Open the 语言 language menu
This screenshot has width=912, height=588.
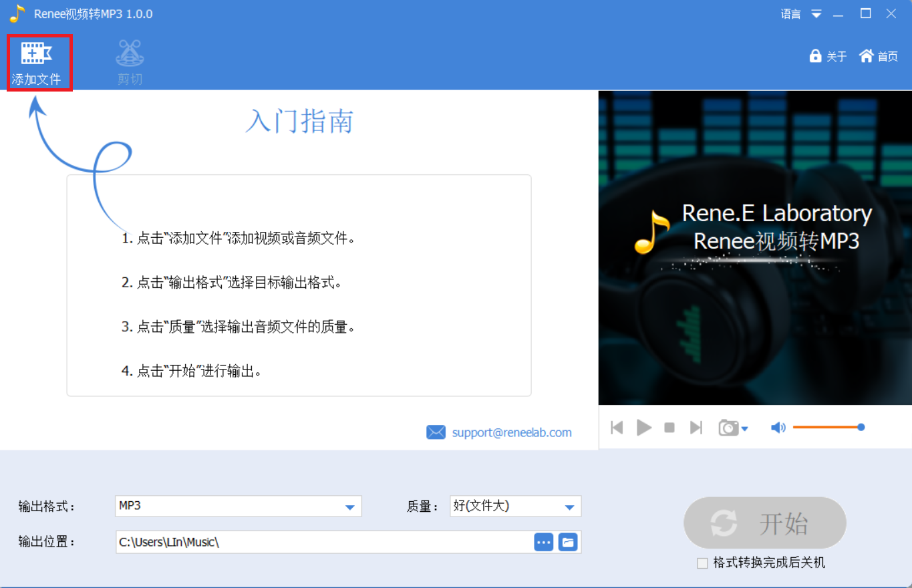pos(790,14)
